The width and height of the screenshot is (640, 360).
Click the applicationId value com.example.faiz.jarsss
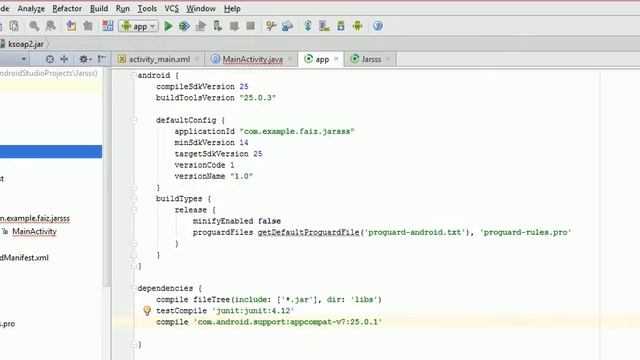coord(297,131)
